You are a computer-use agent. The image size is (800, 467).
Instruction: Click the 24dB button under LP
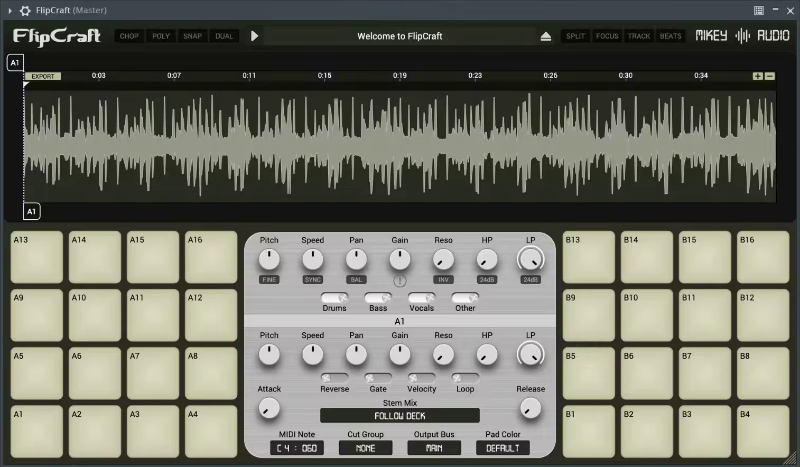pos(531,280)
